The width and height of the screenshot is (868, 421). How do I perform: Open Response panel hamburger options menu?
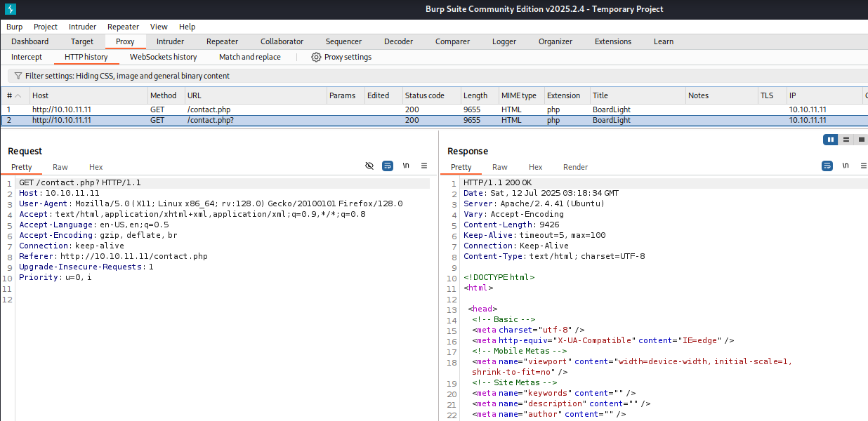tap(864, 166)
